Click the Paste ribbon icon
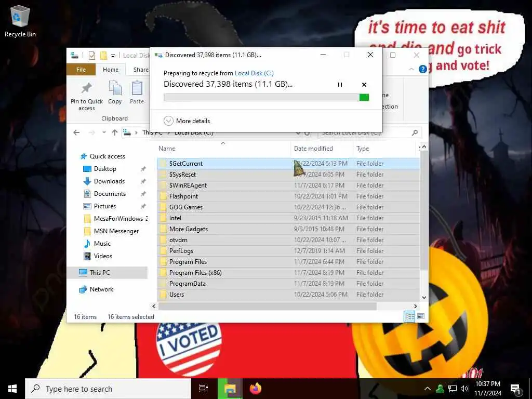 pos(137,92)
